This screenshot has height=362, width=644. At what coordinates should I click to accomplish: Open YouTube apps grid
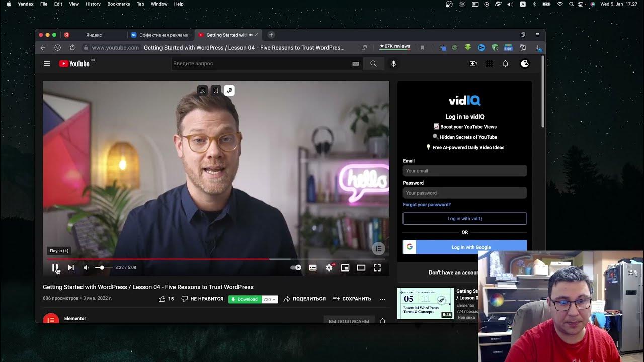489,64
